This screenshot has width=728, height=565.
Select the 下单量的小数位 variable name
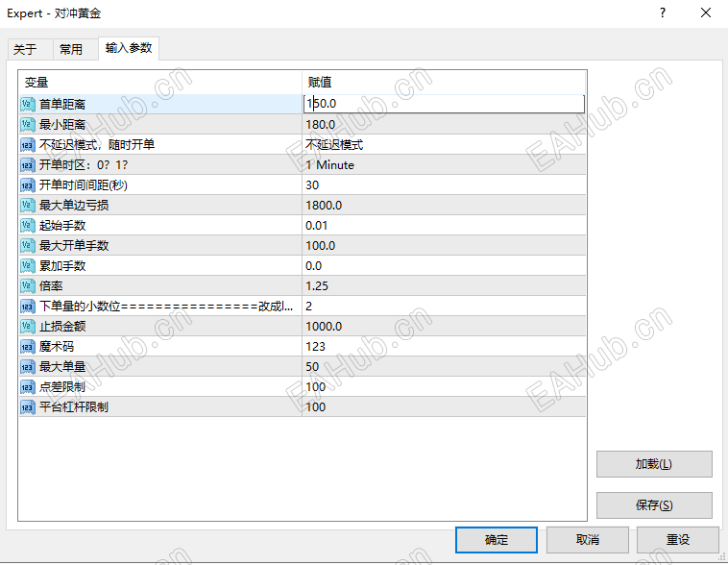166,307
